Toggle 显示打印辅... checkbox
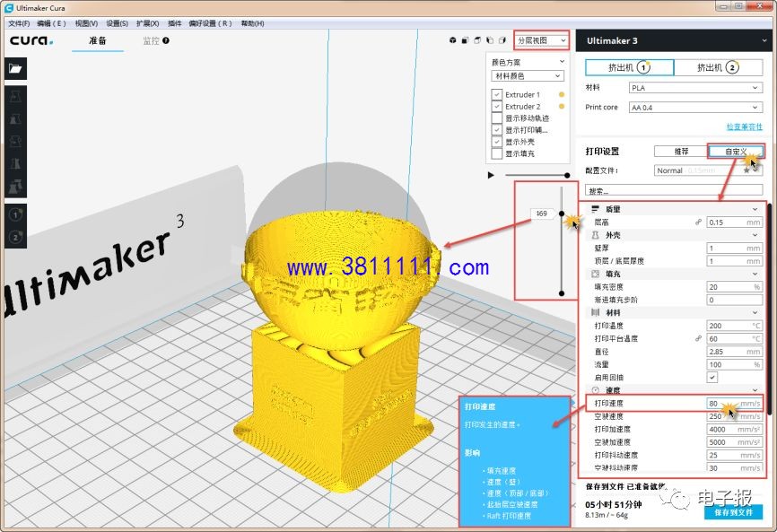 click(x=496, y=130)
